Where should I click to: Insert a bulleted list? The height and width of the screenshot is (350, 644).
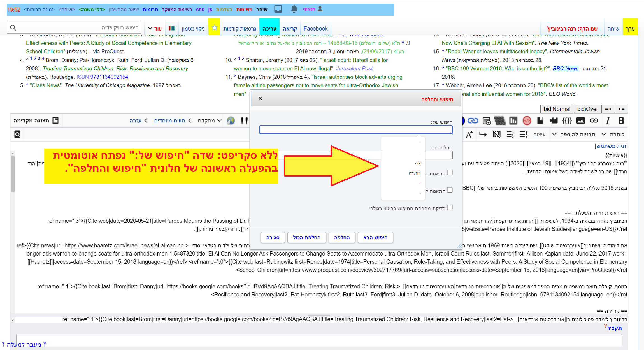click(x=523, y=135)
